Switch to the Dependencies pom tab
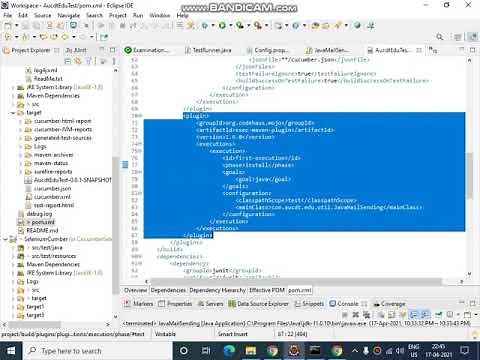 [x=168, y=290]
